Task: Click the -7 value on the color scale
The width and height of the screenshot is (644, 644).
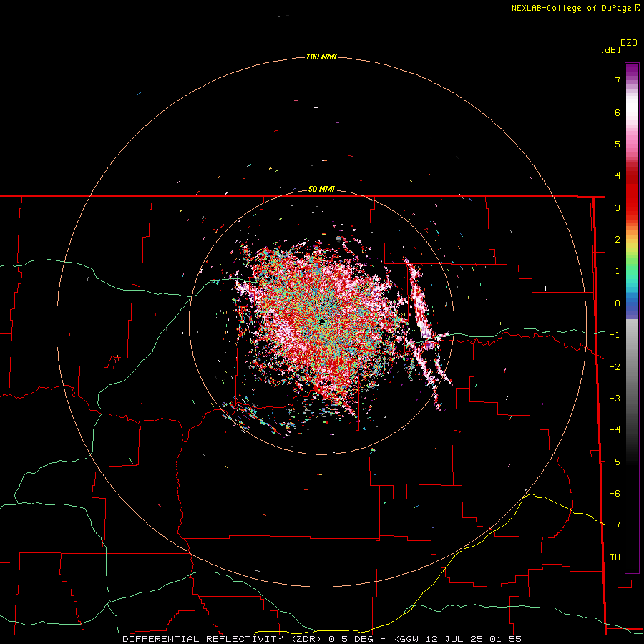Action: (x=615, y=525)
